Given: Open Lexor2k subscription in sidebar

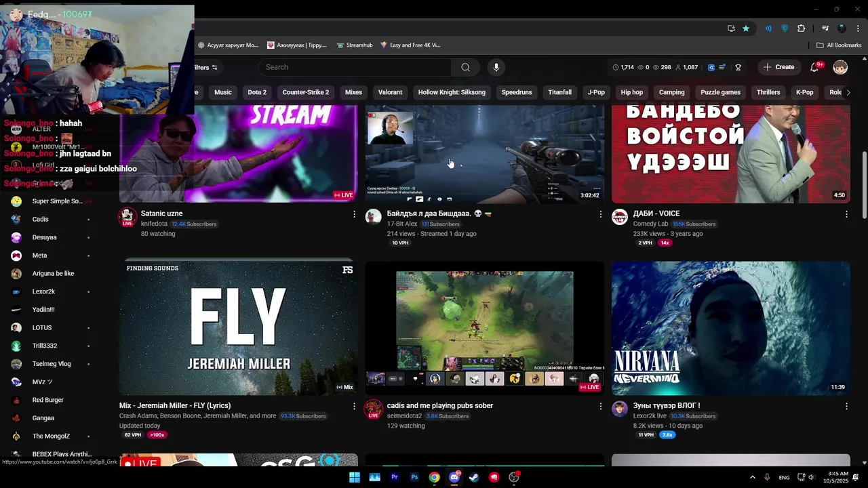Looking at the screenshot, I should click(x=51, y=291).
